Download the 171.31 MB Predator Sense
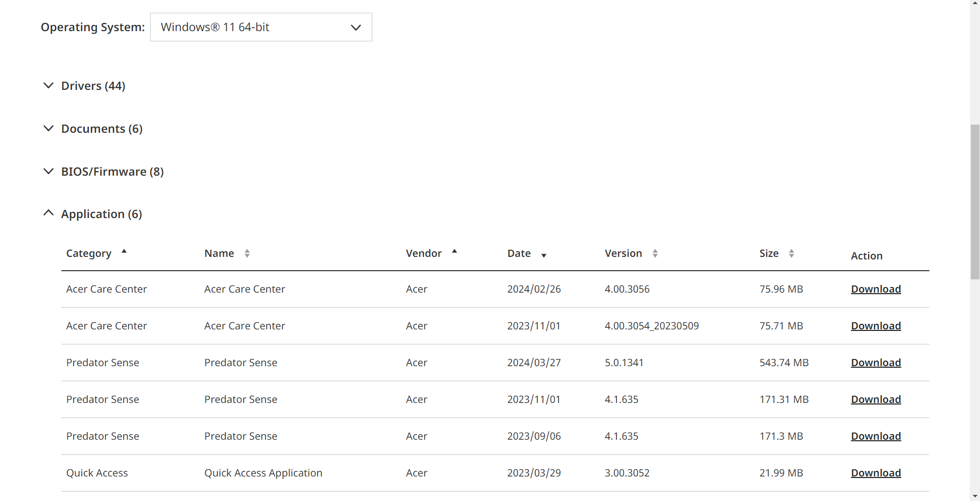 876,399
